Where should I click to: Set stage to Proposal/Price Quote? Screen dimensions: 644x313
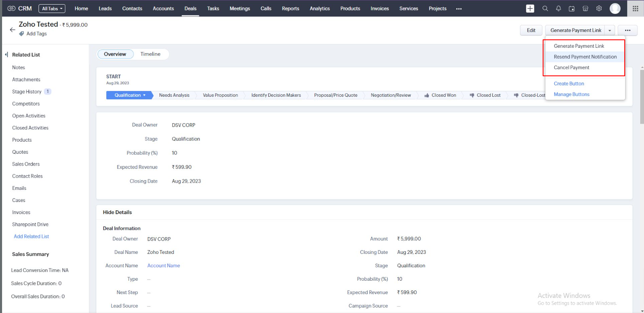click(336, 95)
